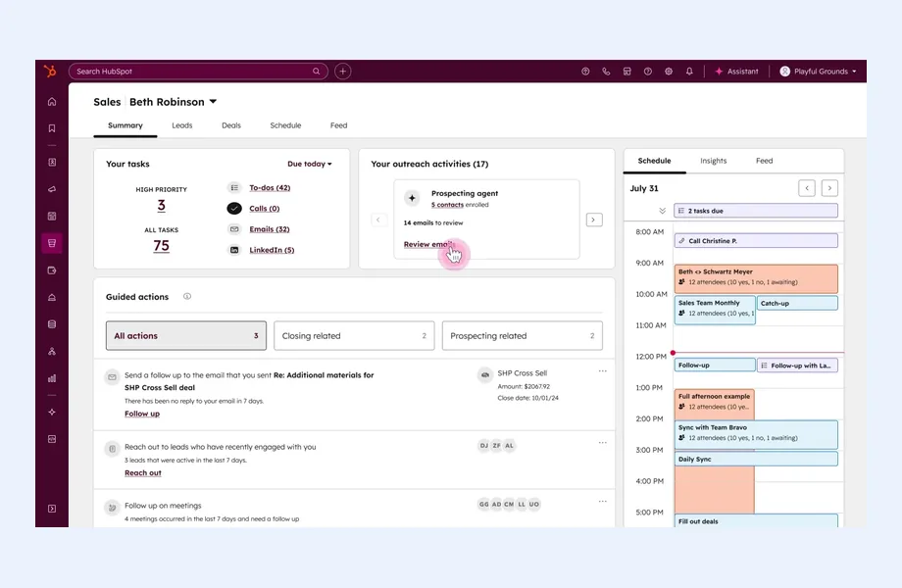Open the Settings gear icon
This screenshot has width=902, height=588.
click(669, 72)
